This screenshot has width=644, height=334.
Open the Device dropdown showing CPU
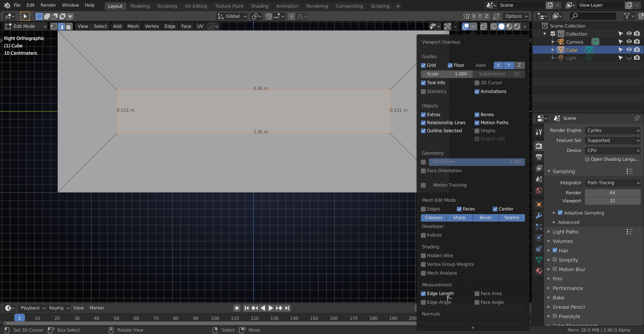(x=612, y=150)
